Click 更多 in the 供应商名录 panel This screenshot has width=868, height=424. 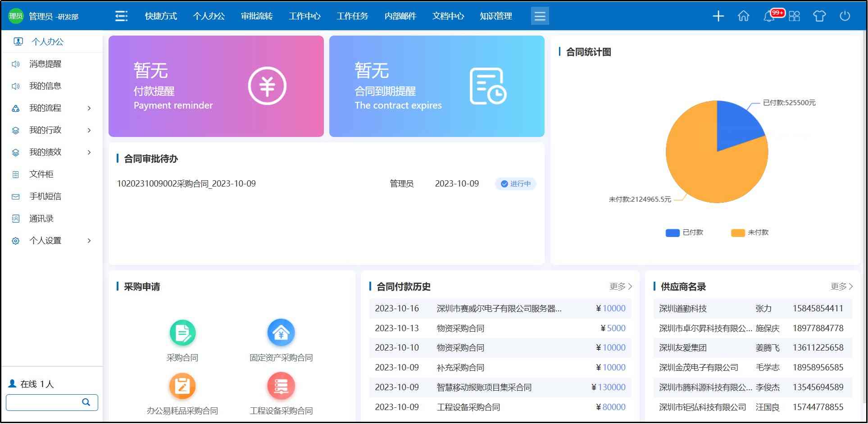(841, 287)
